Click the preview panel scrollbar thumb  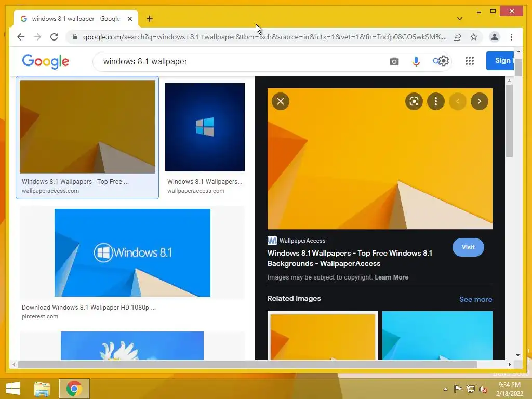[x=509, y=121]
